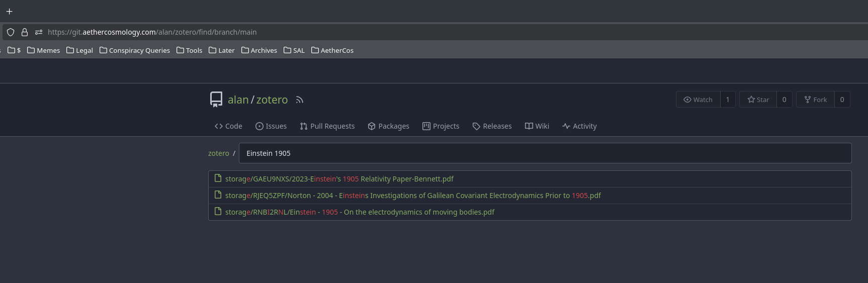The width and height of the screenshot is (868, 283).
Task: Open a new browser tab with plus
Action: (9, 11)
